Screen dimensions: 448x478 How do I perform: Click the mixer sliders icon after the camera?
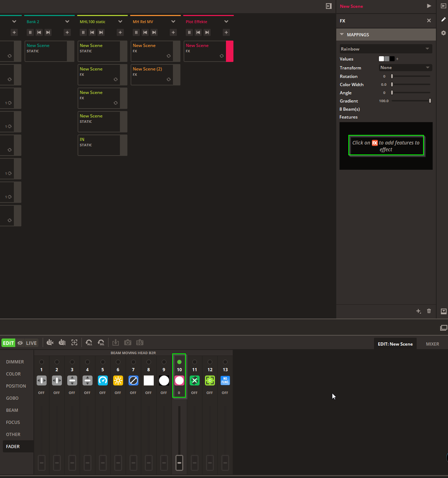[140, 342]
